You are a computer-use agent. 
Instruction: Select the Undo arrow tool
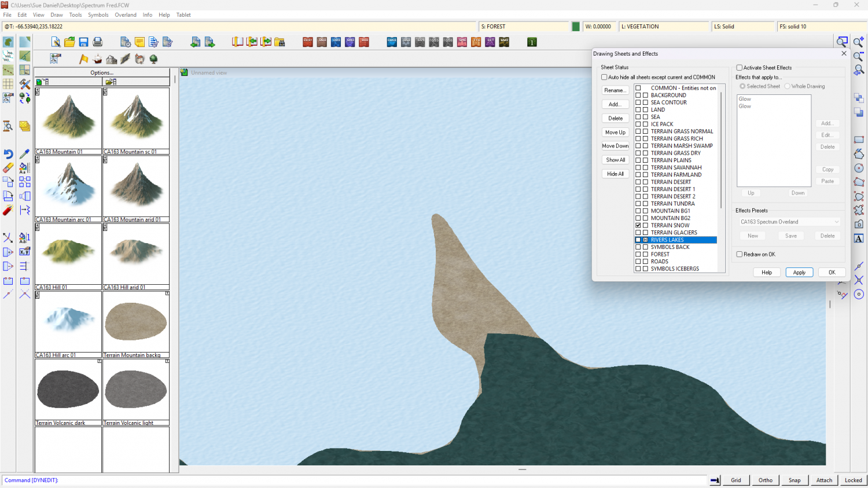tap(8, 154)
